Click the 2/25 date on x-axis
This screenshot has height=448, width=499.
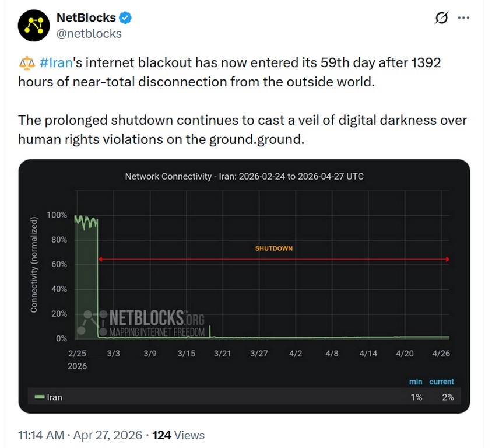click(x=78, y=353)
